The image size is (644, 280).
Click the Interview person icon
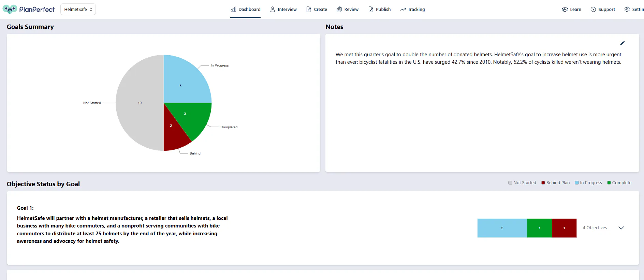[x=273, y=10]
